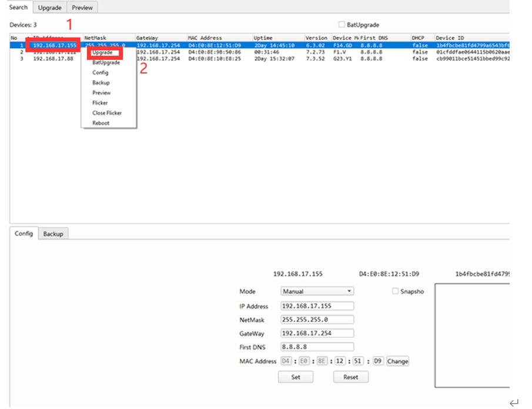This screenshot has width=532, height=409.
Task: Switch to the Upgrade tab
Action: 49,8
